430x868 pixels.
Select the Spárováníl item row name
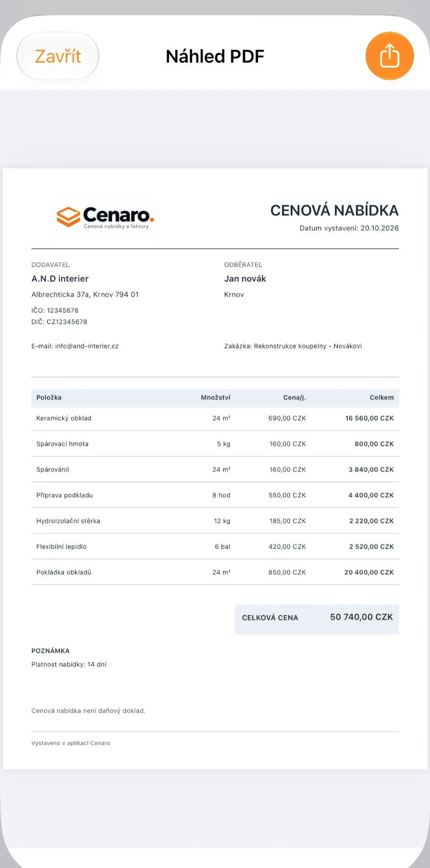pos(53,470)
